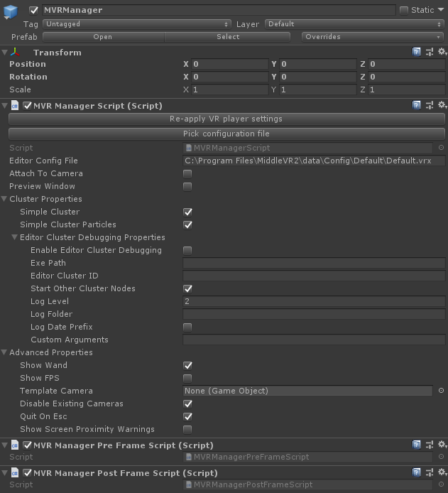This screenshot has width=448, height=493.
Task: Click the Custom Arguments input field
Action: click(x=314, y=340)
